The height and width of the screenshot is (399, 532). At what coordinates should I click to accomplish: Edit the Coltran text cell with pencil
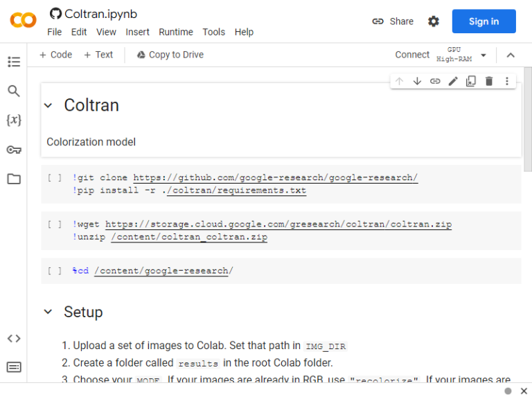pyautogui.click(x=453, y=81)
